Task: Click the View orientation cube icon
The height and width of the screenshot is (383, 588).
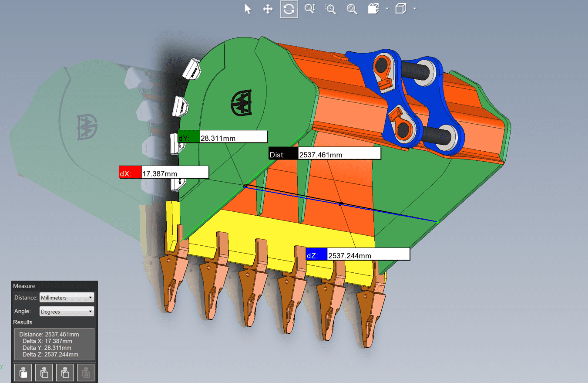Action: [400, 9]
